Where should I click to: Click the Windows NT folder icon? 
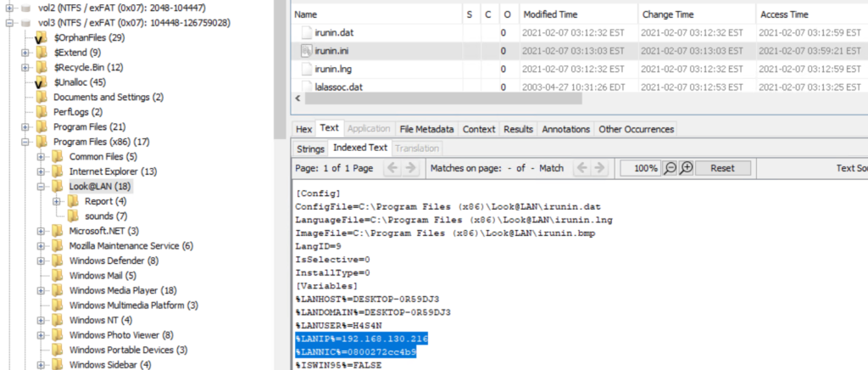pos(58,320)
